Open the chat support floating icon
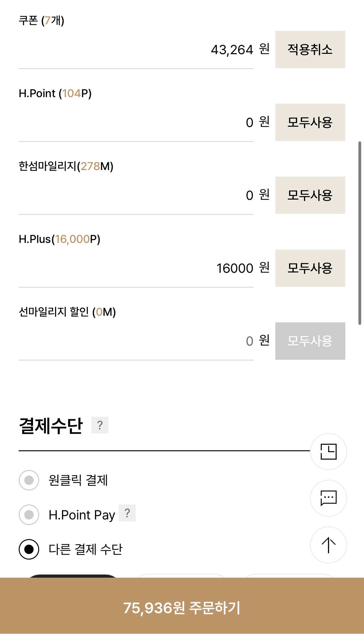 click(328, 498)
